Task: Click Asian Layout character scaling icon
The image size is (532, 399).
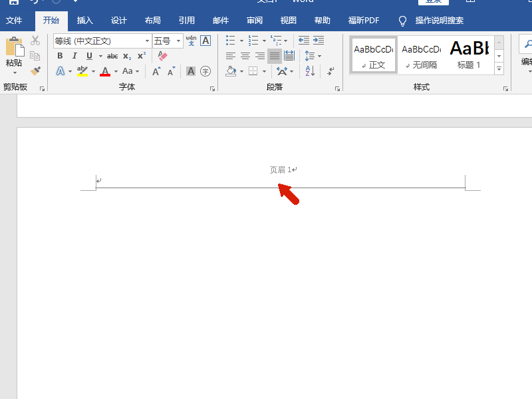Action: [x=282, y=71]
